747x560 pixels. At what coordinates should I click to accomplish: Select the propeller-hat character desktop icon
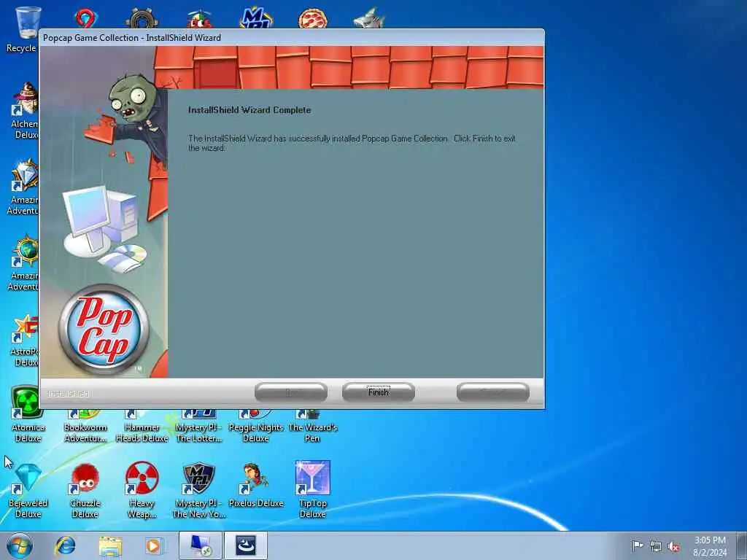click(x=199, y=18)
